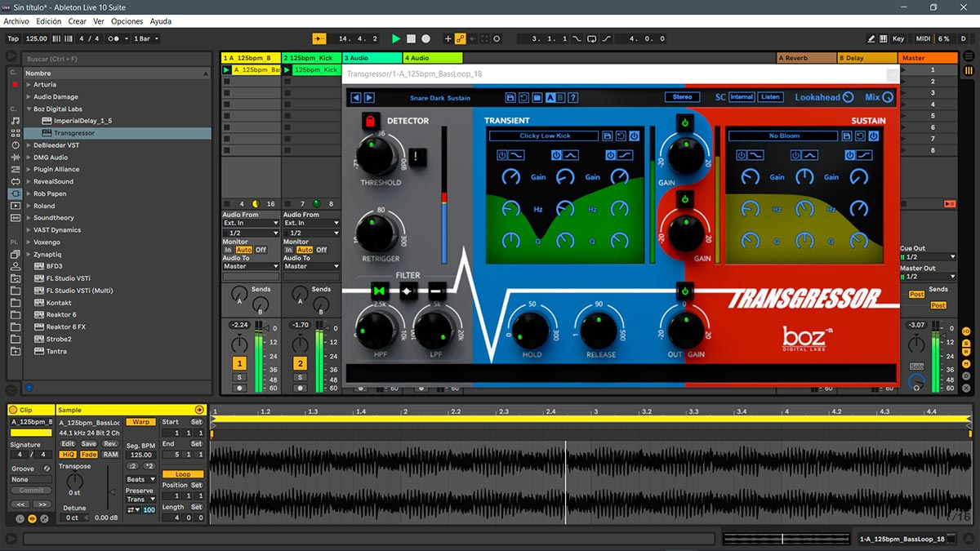Open the No Bloom sustain preset box

784,136
